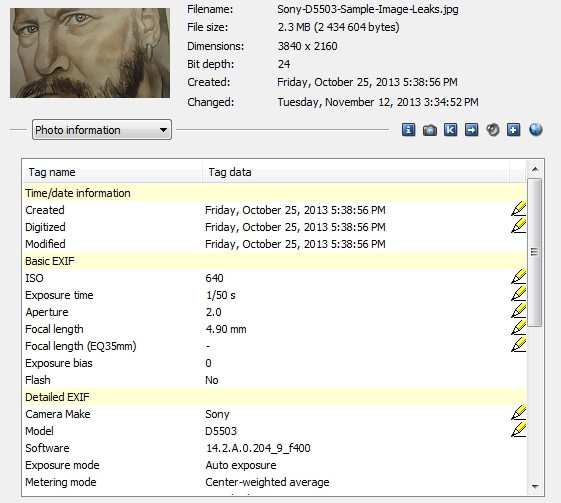The height and width of the screenshot is (503, 561).
Task: Click the camera icon in toolbar
Action: (430, 130)
